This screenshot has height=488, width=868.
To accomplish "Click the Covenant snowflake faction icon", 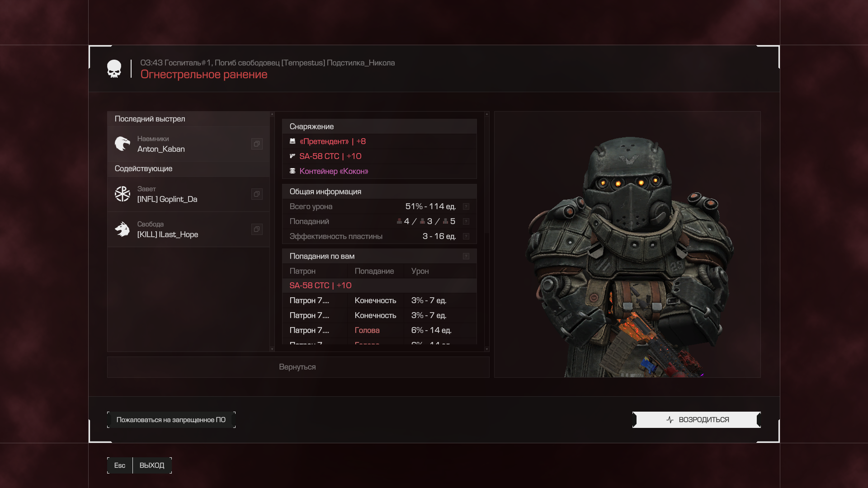I will [122, 194].
